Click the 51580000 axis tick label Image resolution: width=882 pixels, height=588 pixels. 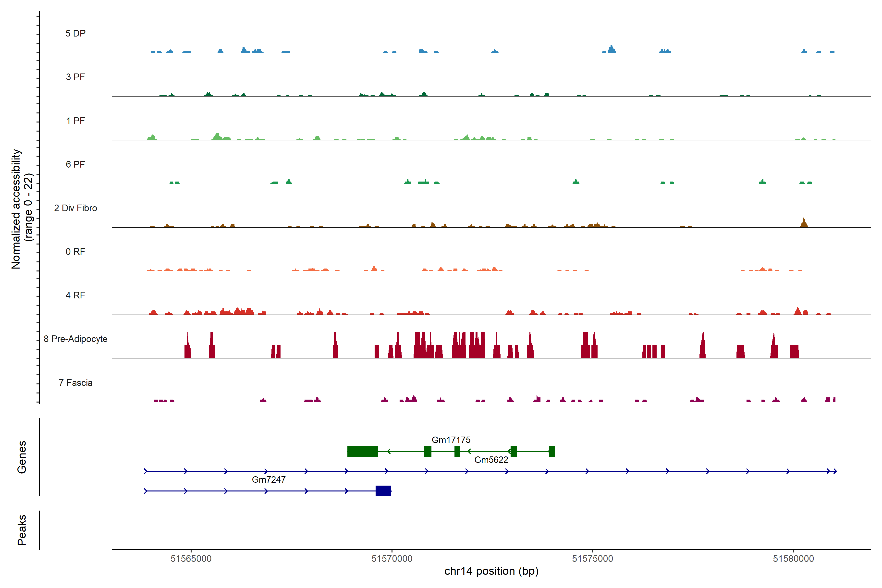794,558
